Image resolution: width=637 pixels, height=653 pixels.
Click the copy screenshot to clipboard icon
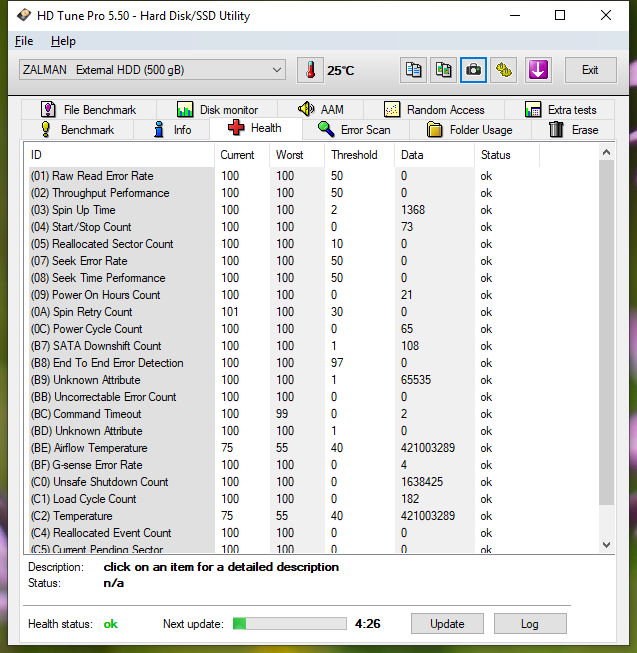[x=443, y=70]
